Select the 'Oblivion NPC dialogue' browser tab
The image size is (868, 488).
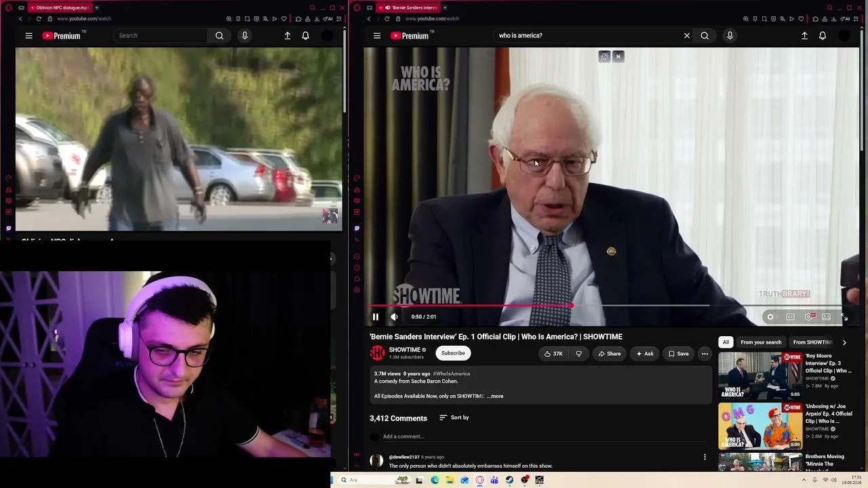60,7
